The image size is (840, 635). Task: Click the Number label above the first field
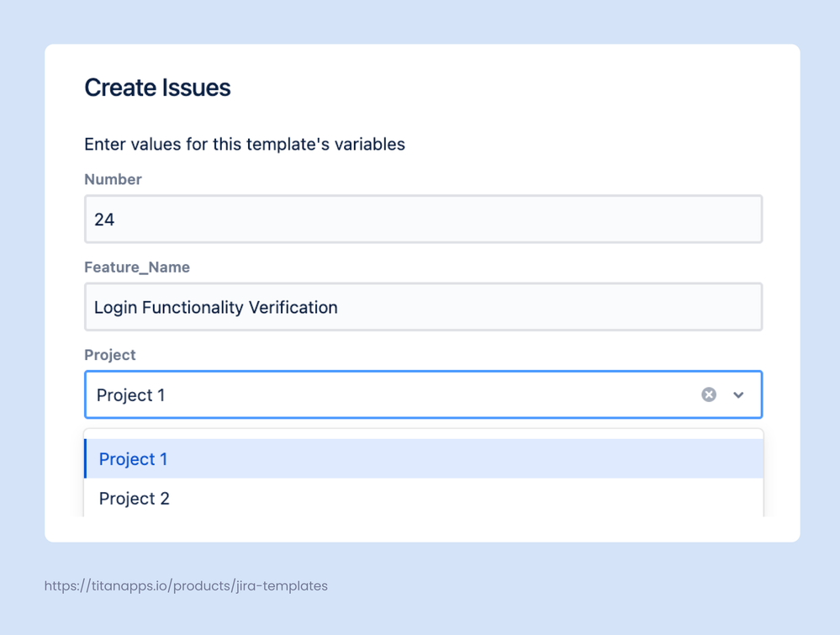coord(113,179)
